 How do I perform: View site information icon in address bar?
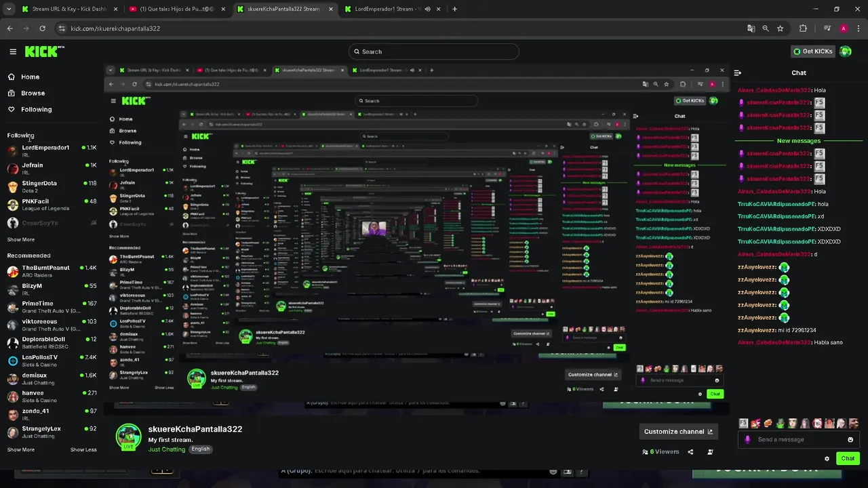pos(62,28)
